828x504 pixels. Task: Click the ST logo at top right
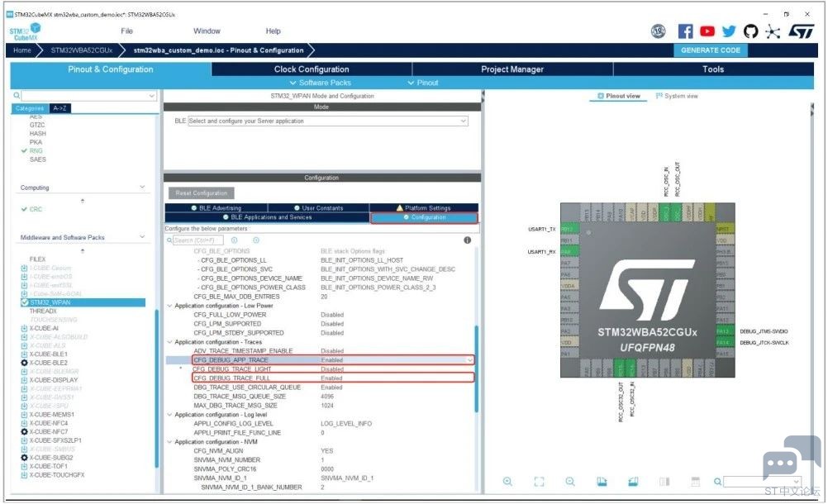801,31
